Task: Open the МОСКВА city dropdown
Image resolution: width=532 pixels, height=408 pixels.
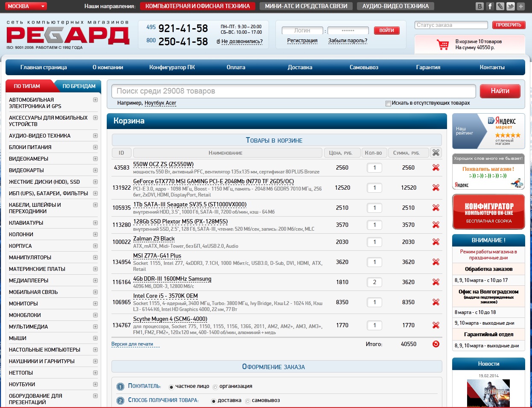Action: point(26,6)
